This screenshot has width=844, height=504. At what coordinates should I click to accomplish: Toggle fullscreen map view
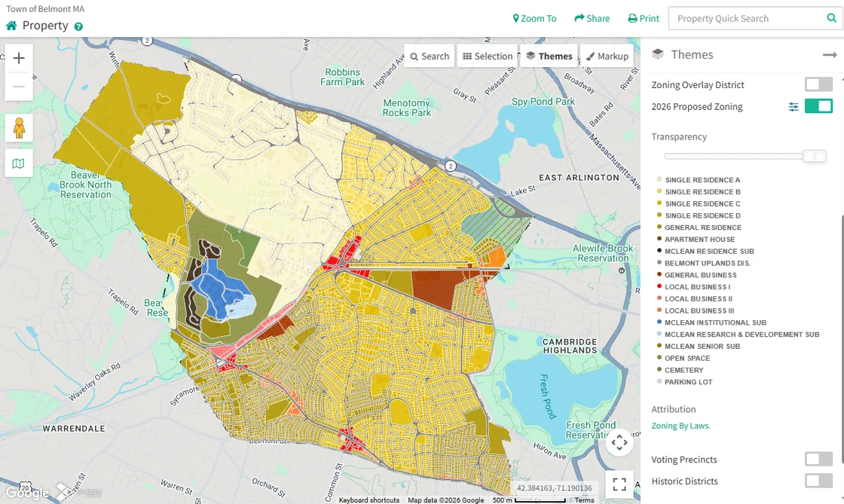point(619,484)
